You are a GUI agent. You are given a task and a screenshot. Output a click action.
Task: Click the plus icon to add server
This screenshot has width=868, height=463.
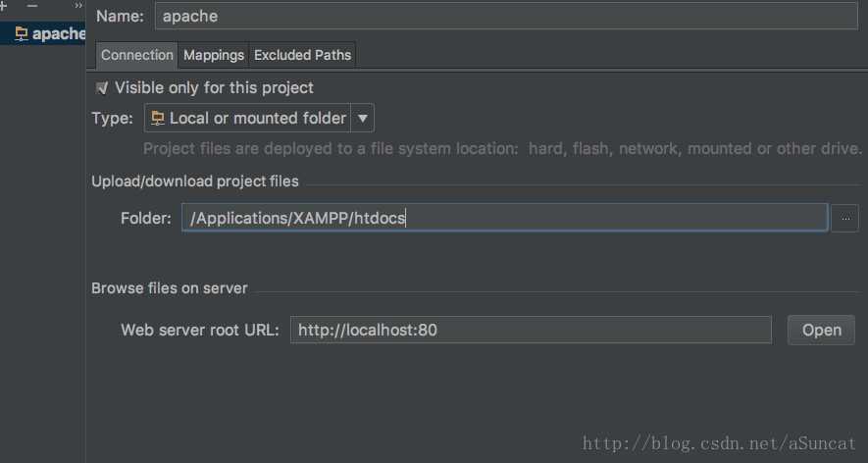(4, 6)
